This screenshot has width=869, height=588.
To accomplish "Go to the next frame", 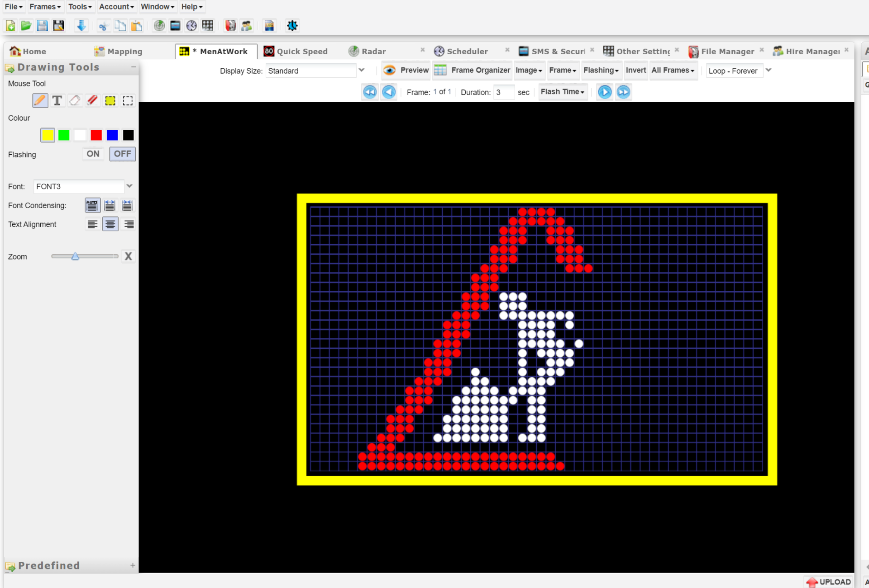I will [x=605, y=92].
